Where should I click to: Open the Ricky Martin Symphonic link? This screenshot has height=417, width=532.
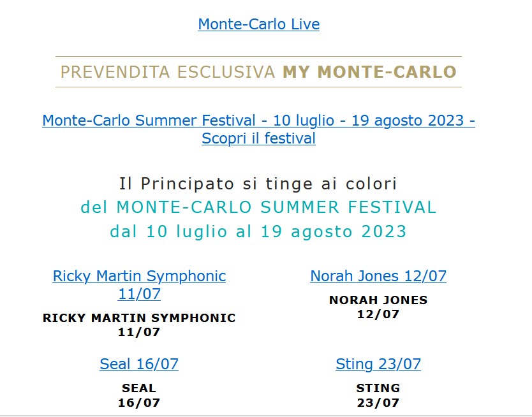(139, 285)
